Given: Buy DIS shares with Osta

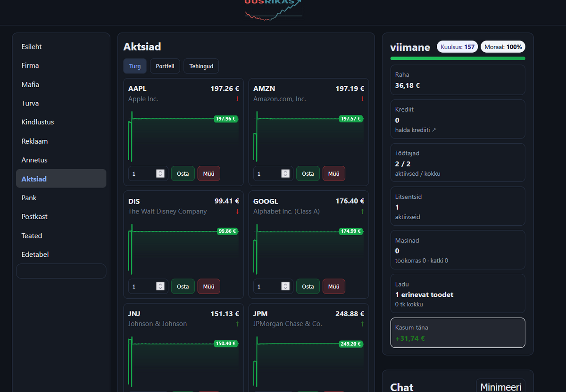Looking at the screenshot, I should [x=183, y=286].
